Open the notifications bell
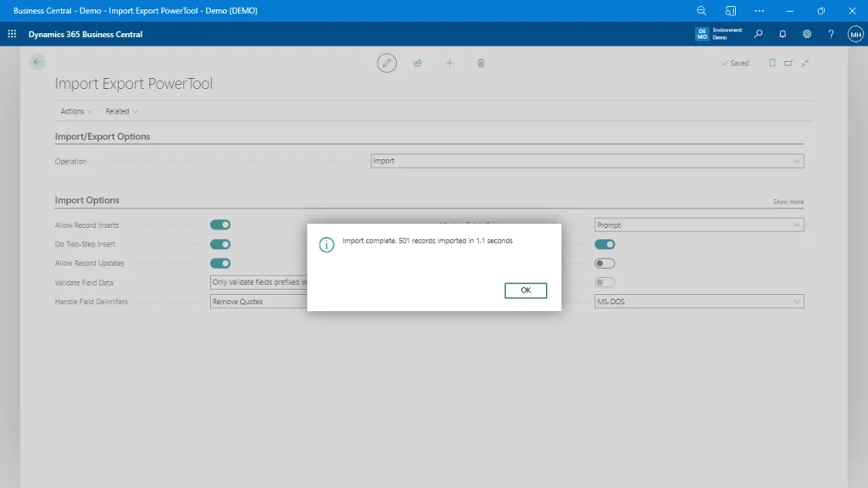868x488 pixels. 782,34
